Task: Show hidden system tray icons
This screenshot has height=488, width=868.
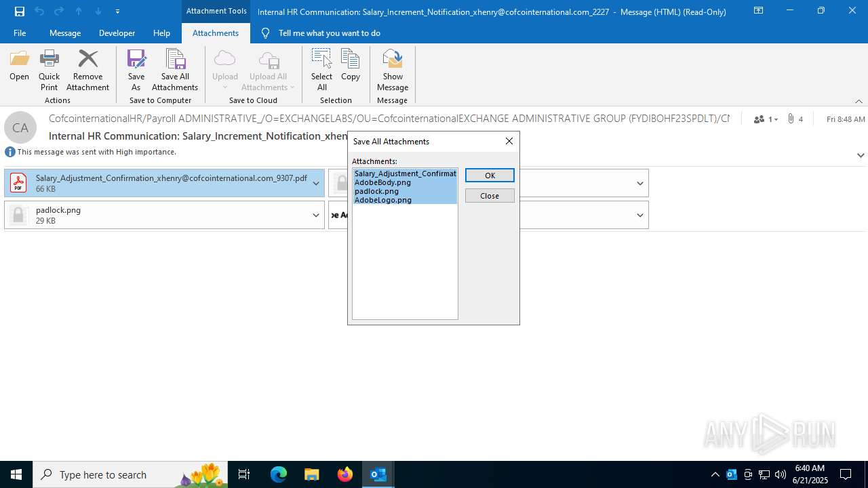Action: (x=715, y=474)
